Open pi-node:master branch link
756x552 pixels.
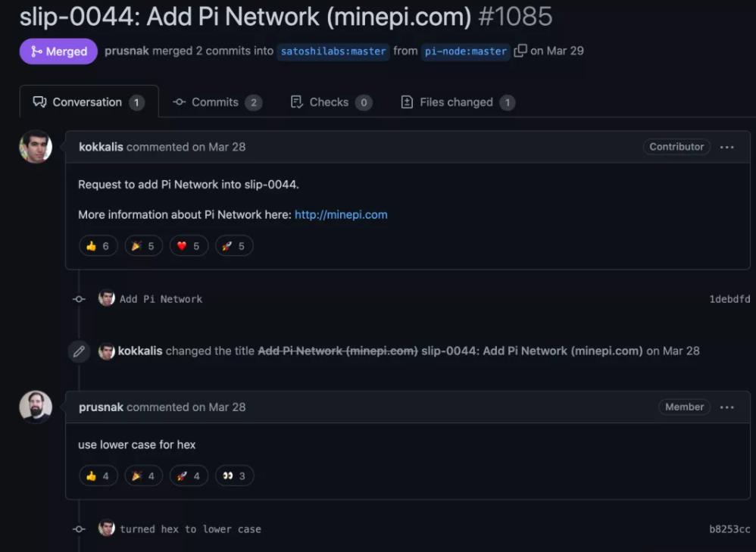(466, 51)
